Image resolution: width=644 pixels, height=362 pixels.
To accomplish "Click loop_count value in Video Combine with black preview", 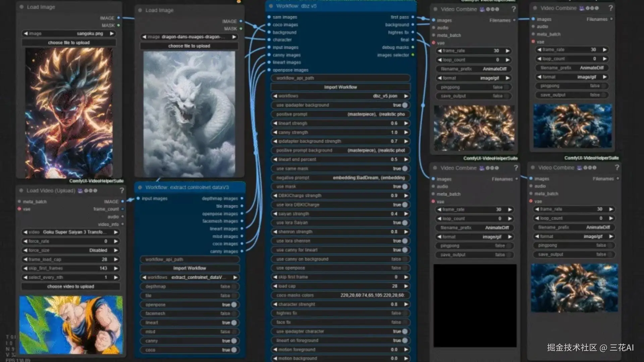I will [x=475, y=219].
